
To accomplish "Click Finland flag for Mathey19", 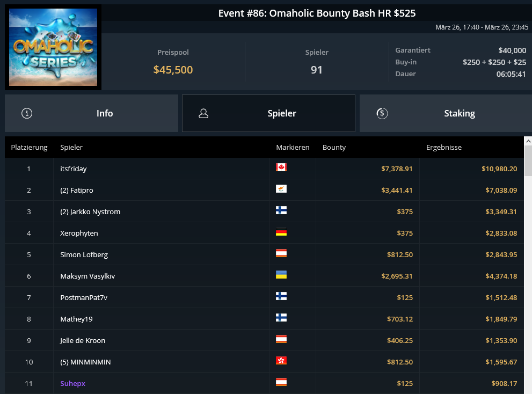I will pyautogui.click(x=281, y=318).
